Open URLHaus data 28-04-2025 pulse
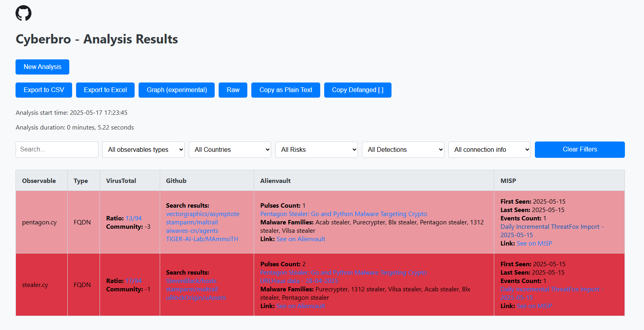 299,281
